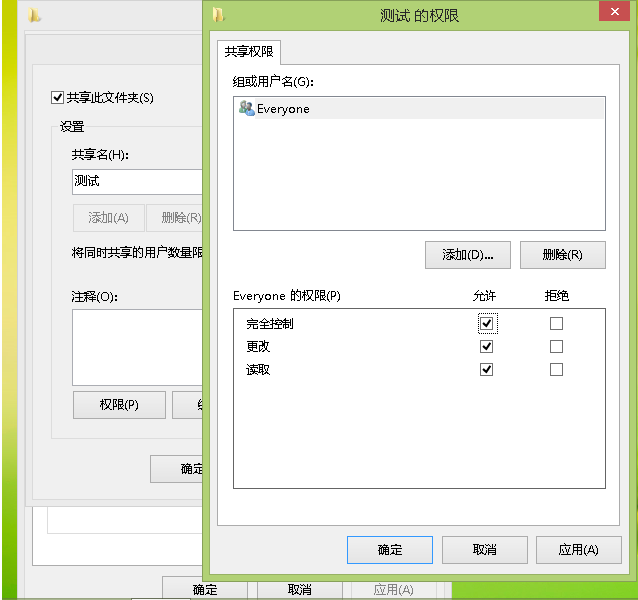Toggle 允许 checkbox for 完全控制
The height and width of the screenshot is (600, 638).
coord(487,324)
